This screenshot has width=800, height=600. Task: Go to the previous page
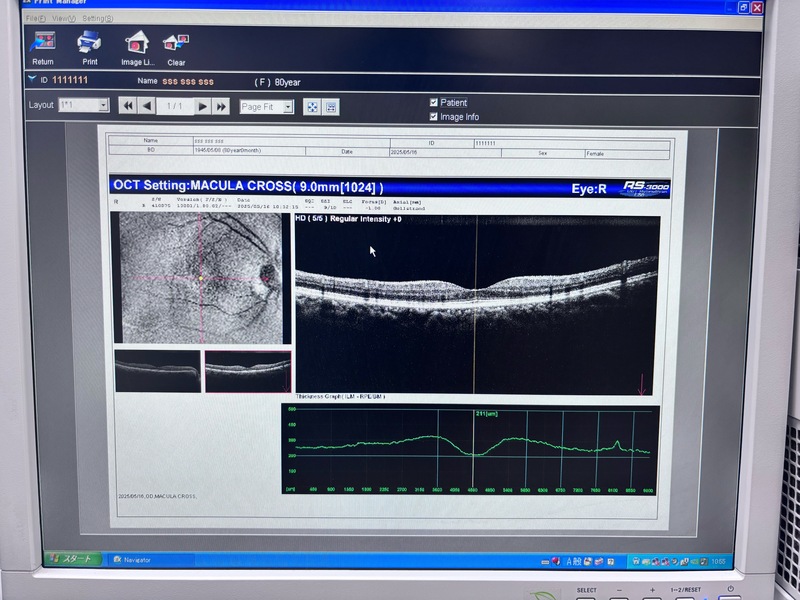tap(147, 106)
